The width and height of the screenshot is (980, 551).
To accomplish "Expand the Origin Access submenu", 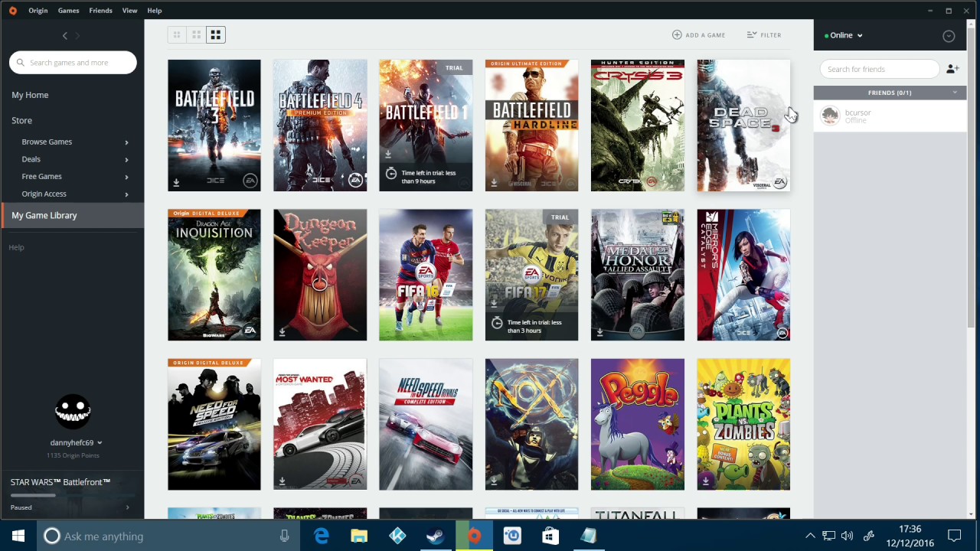I will tap(126, 194).
